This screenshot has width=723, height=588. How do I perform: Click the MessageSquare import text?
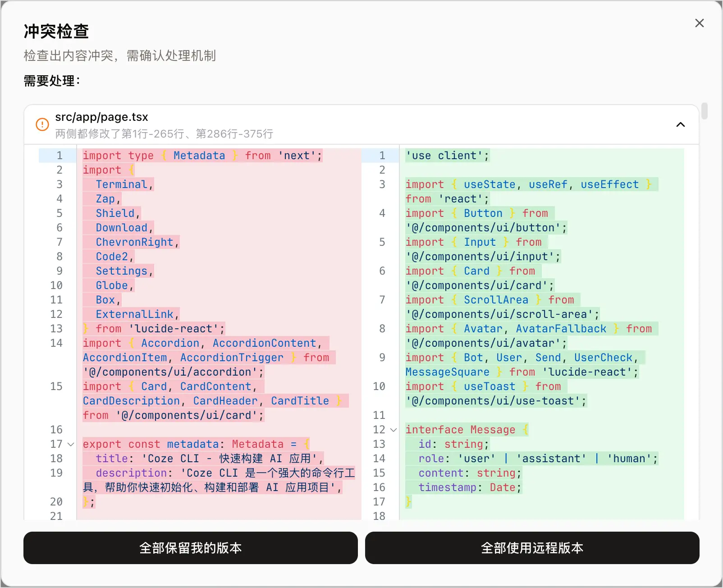click(447, 372)
